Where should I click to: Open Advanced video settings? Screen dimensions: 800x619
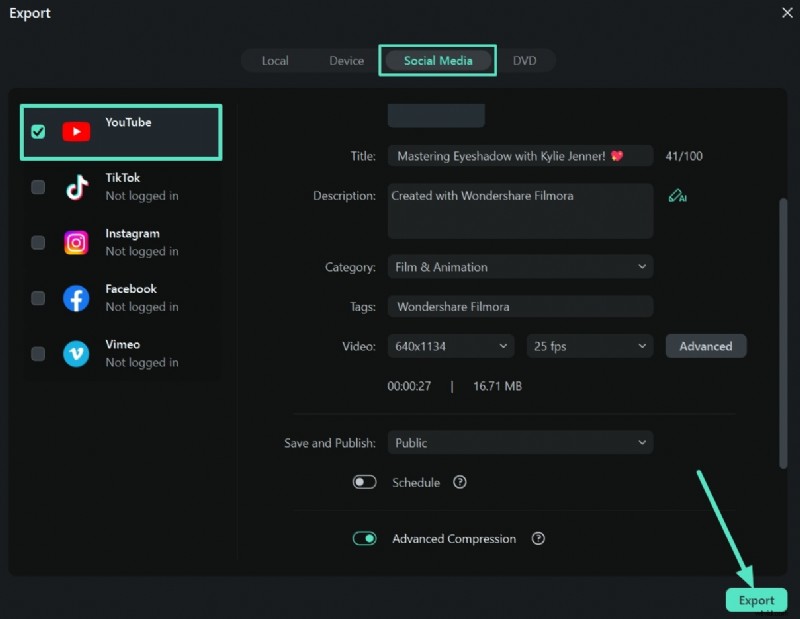(706, 346)
